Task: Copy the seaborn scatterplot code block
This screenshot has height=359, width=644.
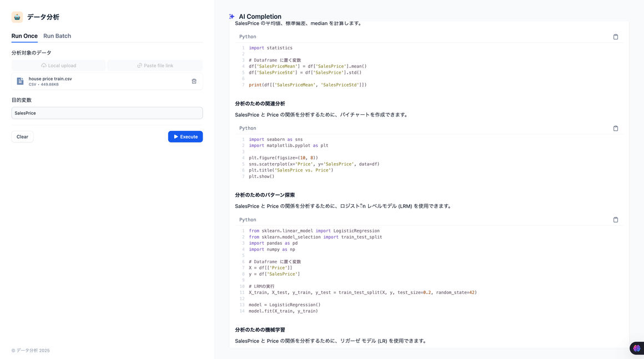Action: [615, 129]
